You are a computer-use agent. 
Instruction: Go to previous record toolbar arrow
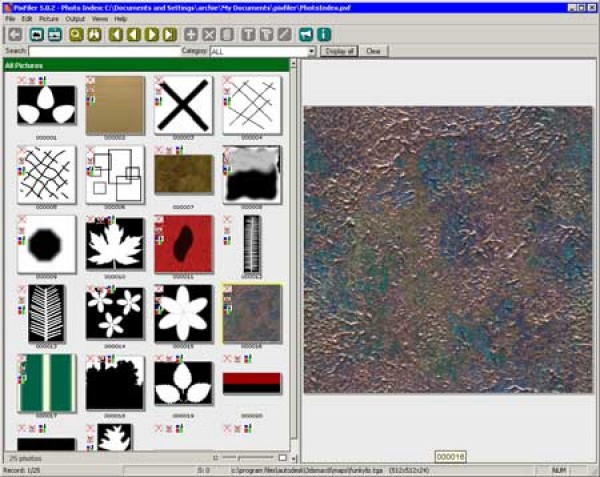tap(134, 35)
